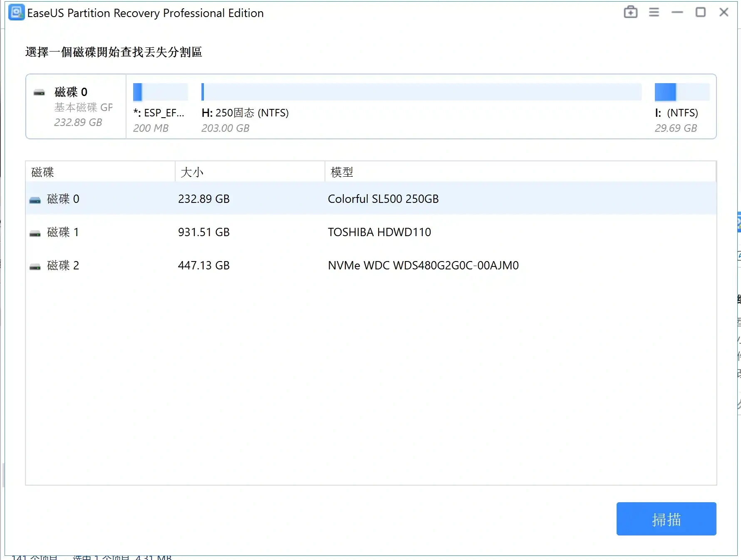
Task: Click the EaseUS app logo icon
Action: 17,12
